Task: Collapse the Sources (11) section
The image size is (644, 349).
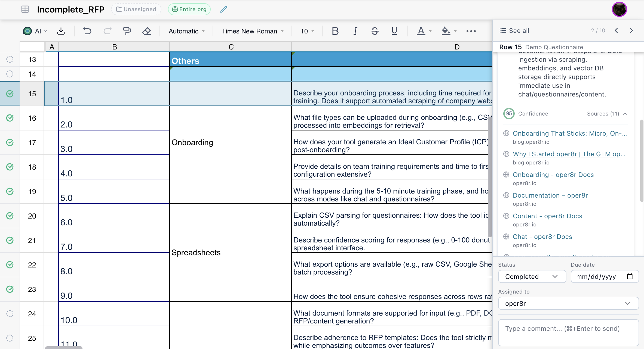Action: [x=625, y=114]
